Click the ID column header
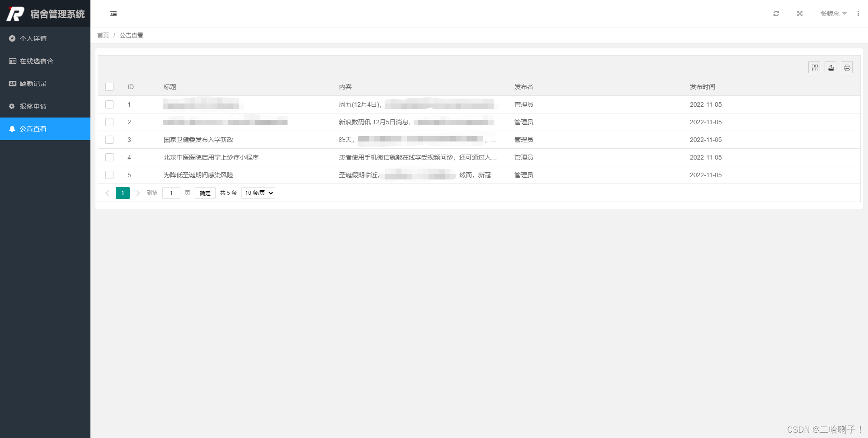 (131, 87)
